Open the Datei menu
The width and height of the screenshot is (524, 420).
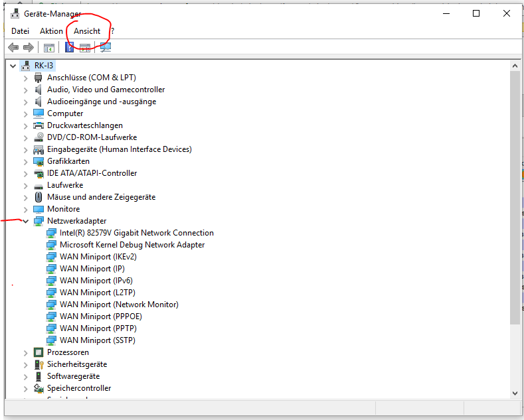point(21,31)
